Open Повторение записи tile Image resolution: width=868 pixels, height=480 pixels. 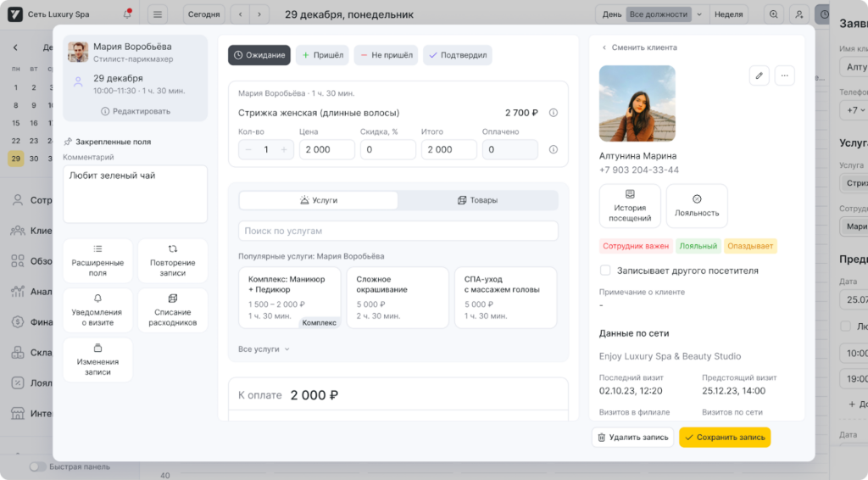[x=173, y=261]
